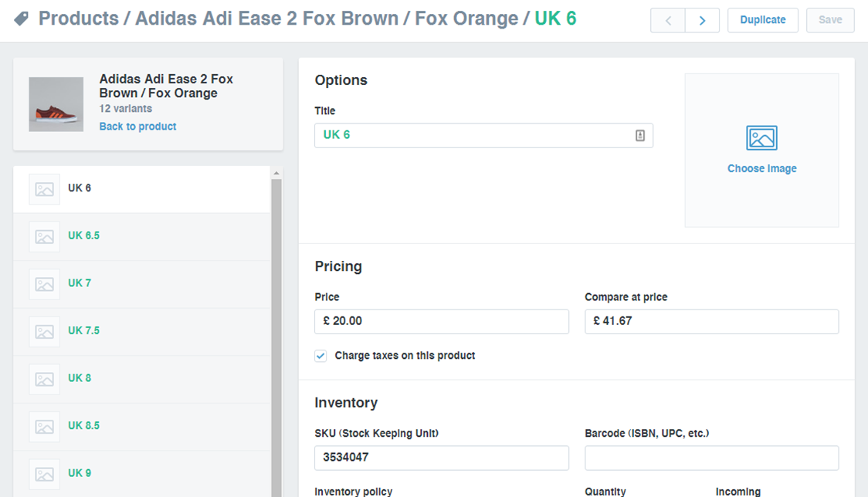Click the shoe product thumbnail
The image size is (868, 497).
pyautogui.click(x=56, y=104)
